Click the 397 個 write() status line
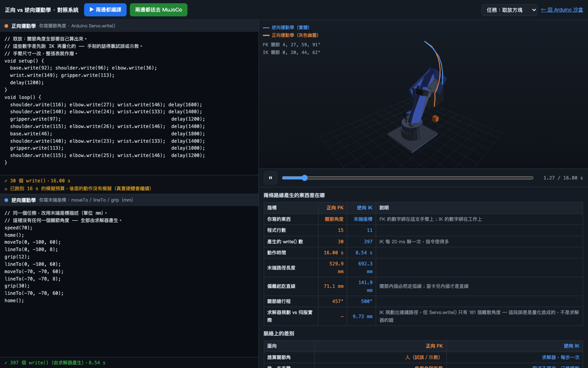588x368 pixels. [55, 363]
